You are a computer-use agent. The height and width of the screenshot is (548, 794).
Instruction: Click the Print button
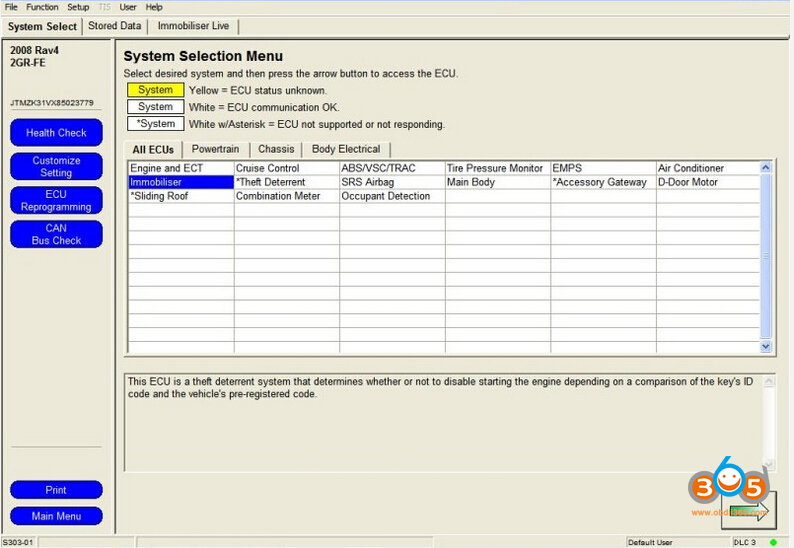56,490
